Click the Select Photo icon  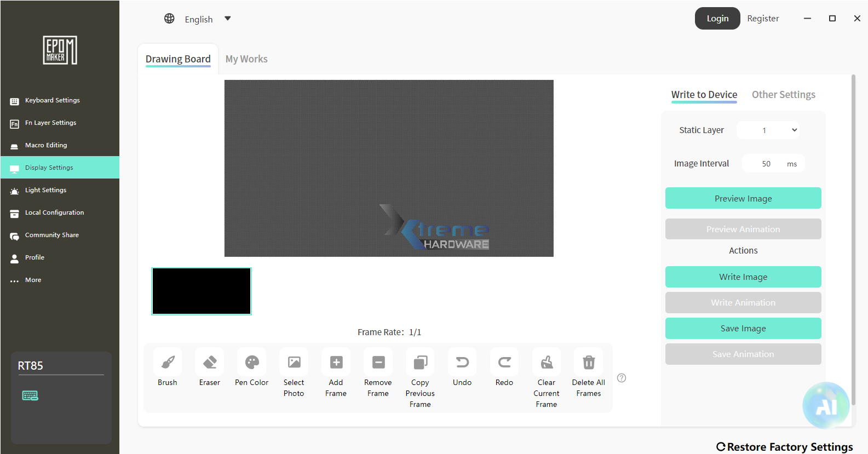point(294,363)
